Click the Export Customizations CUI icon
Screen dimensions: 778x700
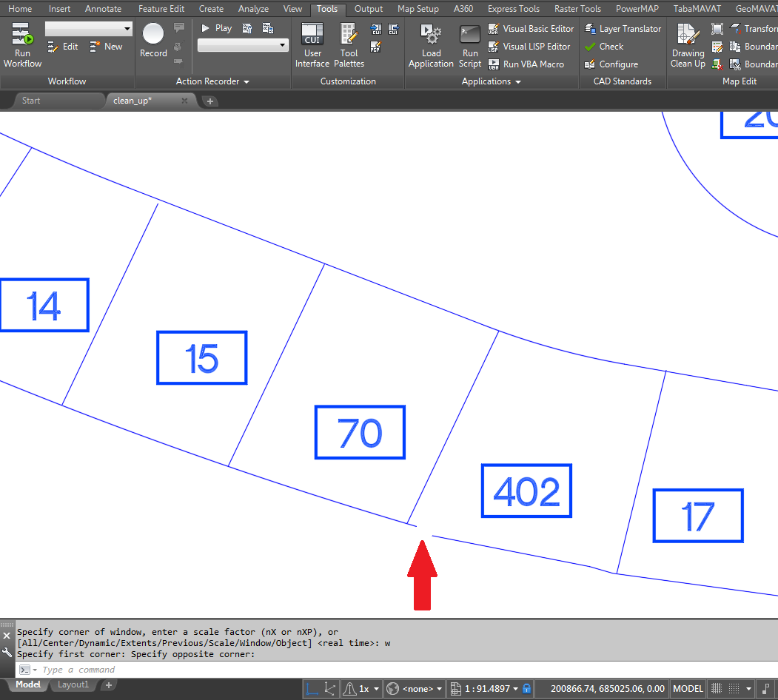click(x=394, y=30)
